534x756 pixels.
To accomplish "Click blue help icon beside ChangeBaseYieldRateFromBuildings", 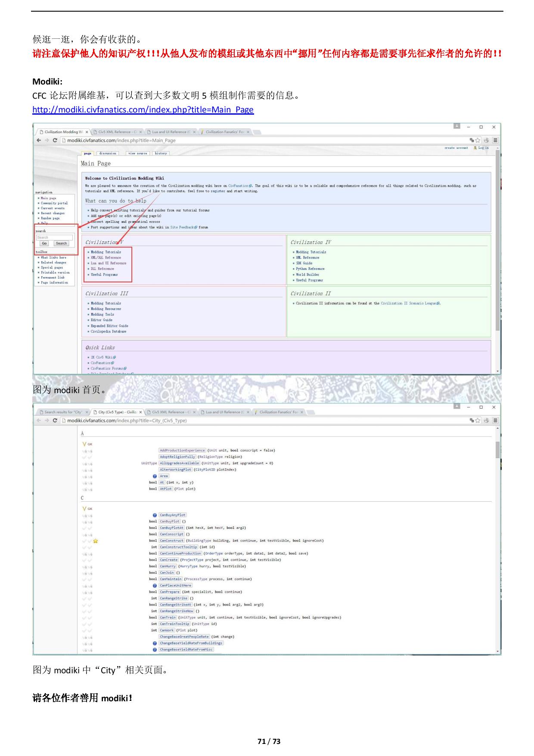I will click(x=155, y=643).
